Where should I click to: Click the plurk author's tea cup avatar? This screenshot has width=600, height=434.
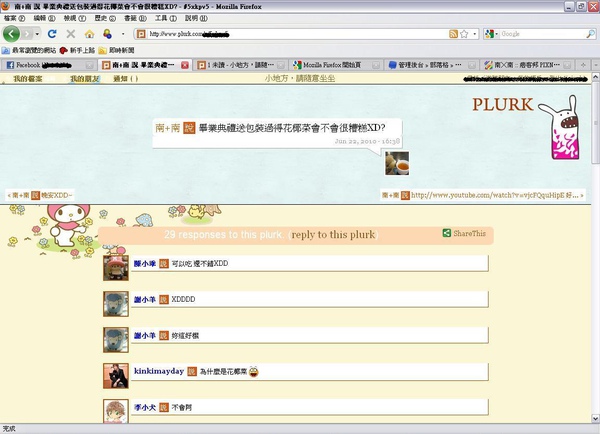pyautogui.click(x=397, y=163)
